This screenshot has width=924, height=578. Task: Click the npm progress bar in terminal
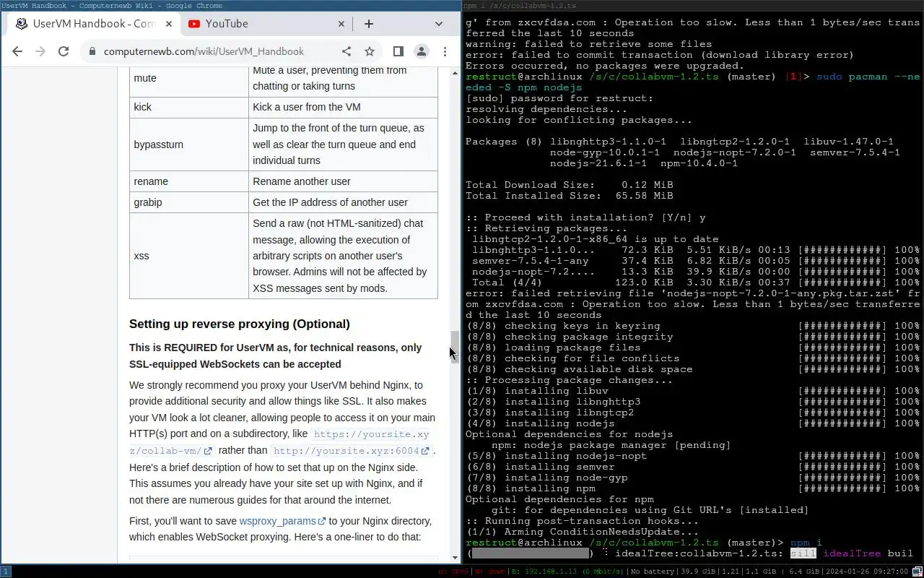[x=530, y=553]
